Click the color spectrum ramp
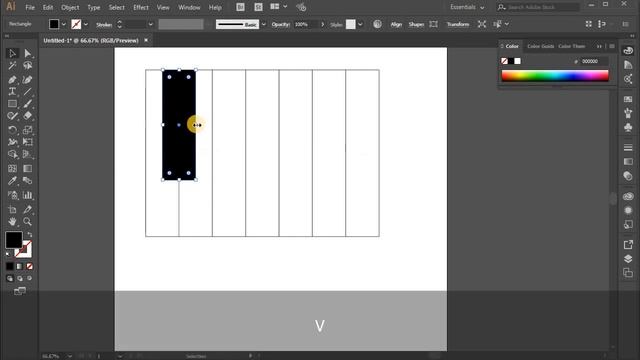Viewport: 640px width, 360px height. [555, 76]
